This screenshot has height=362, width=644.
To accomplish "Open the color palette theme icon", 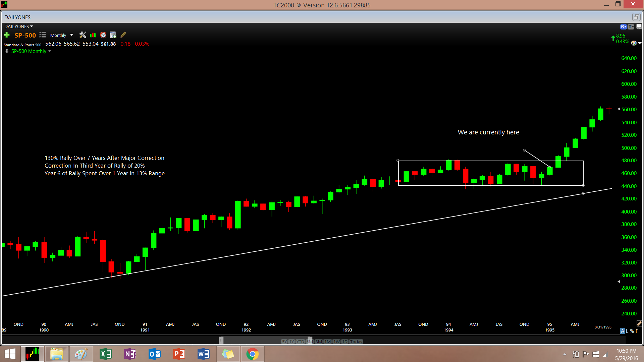I will [634, 43].
